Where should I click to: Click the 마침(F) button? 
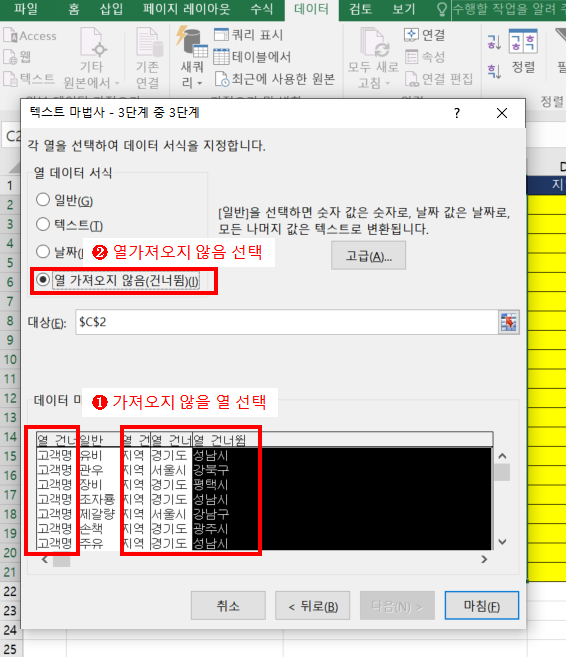click(482, 605)
